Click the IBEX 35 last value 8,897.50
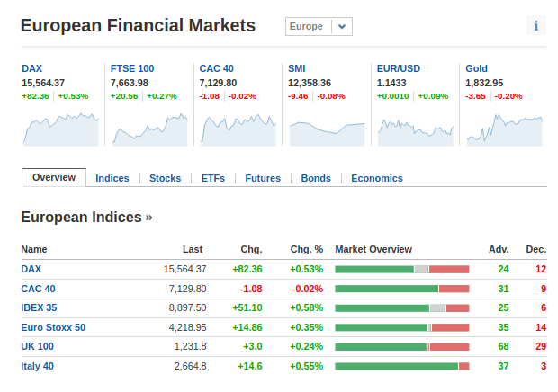558x392 pixels. pyautogui.click(x=187, y=307)
